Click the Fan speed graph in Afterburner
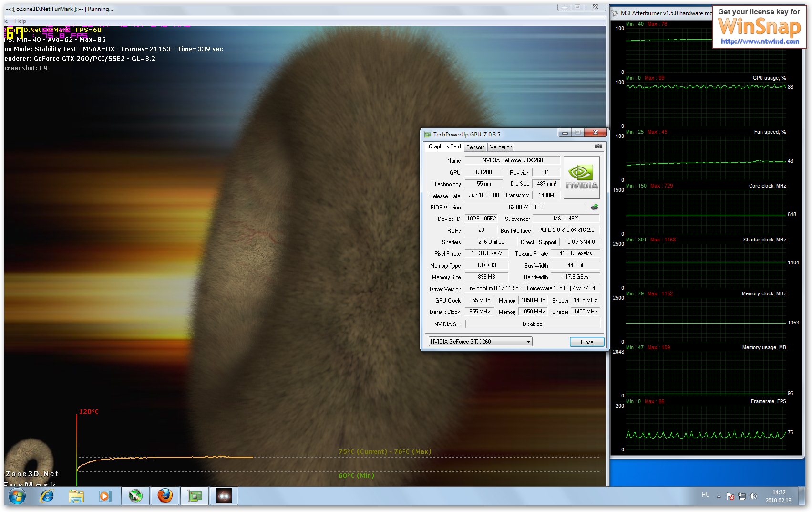Image resolution: width=812 pixels, height=512 pixels. [706, 157]
